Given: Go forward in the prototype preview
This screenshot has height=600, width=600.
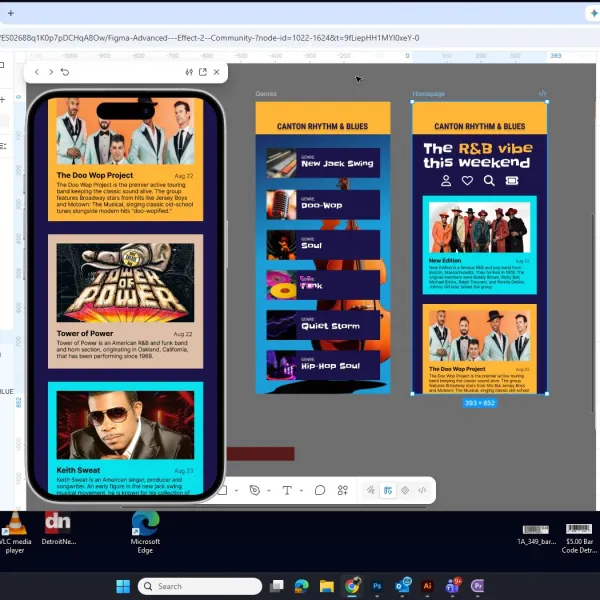Looking at the screenshot, I should (x=51, y=72).
